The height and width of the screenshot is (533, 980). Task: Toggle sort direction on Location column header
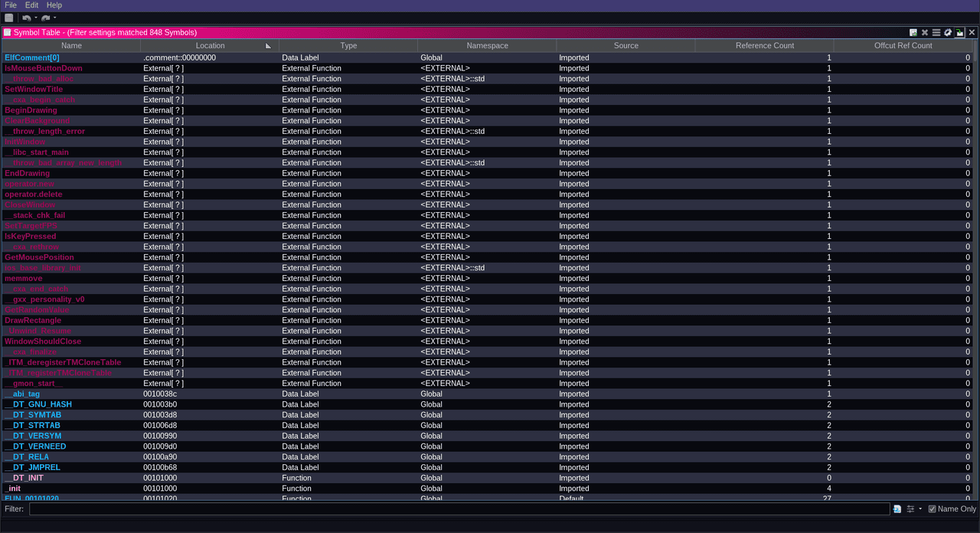pos(210,46)
